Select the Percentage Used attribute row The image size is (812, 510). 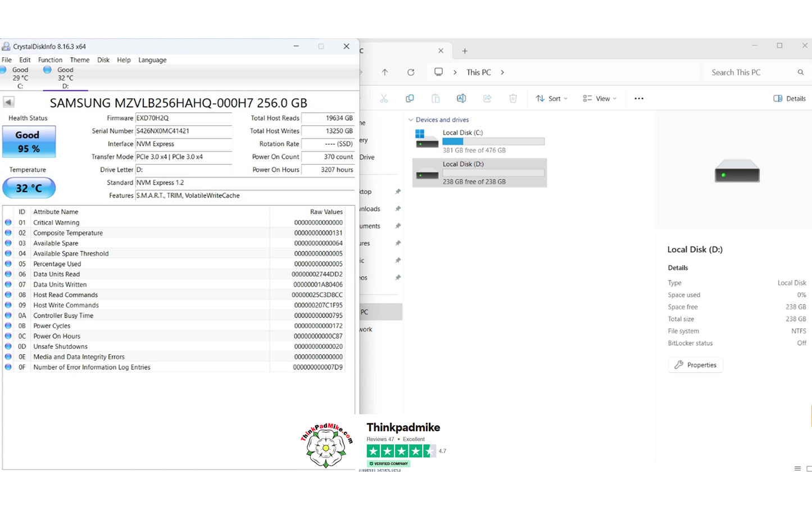pyautogui.click(x=174, y=264)
